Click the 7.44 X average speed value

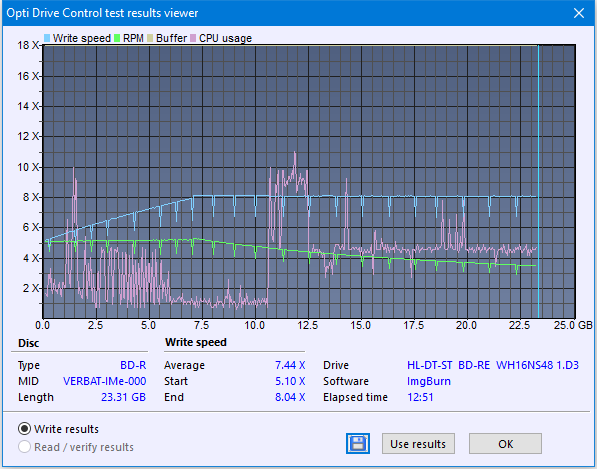[290, 365]
